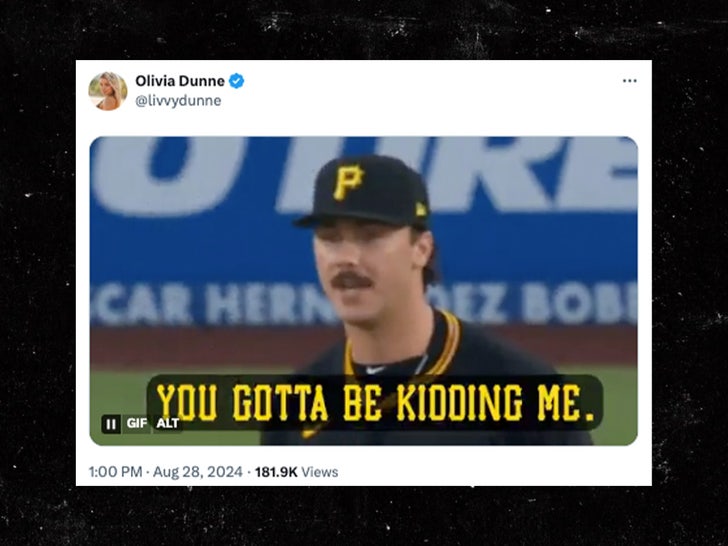Click the GIF label badge

click(136, 423)
